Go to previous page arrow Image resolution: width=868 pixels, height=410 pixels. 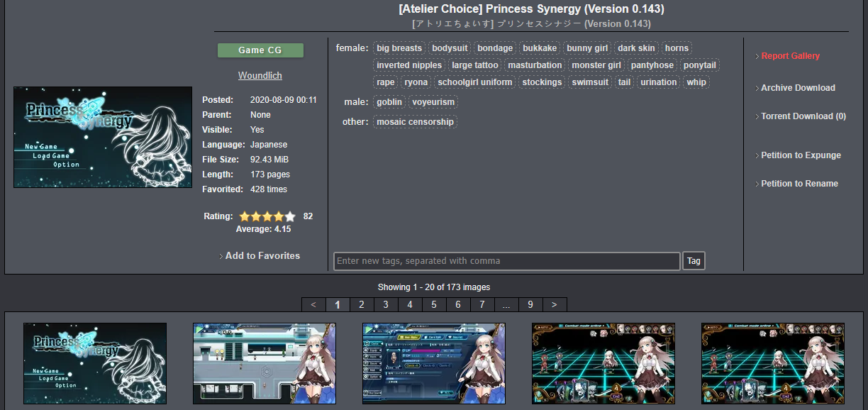tap(313, 304)
